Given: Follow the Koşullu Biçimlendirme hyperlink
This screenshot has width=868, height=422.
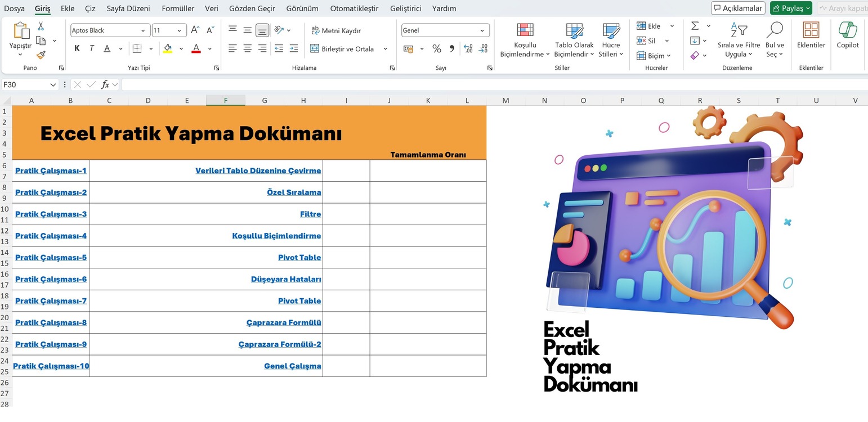Looking at the screenshot, I should 276,236.
